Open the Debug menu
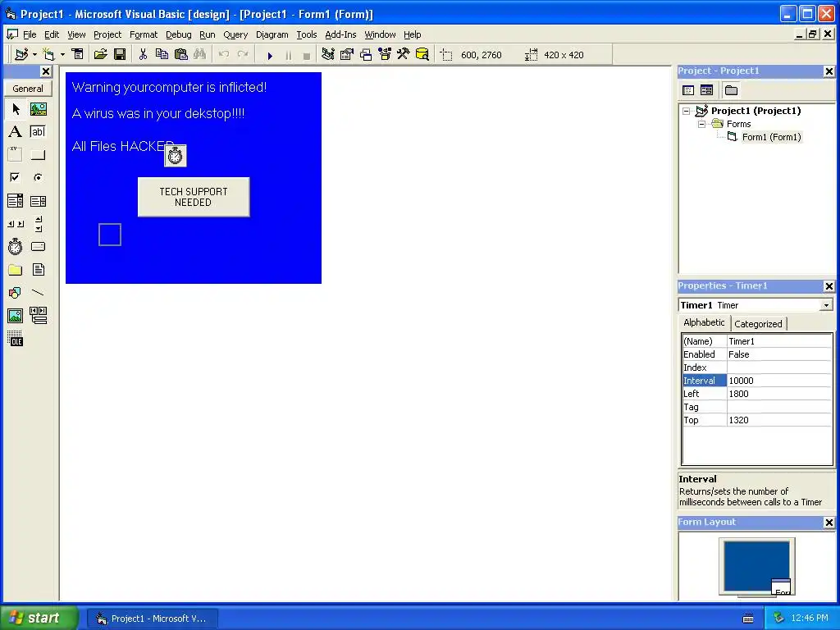 pyautogui.click(x=178, y=34)
